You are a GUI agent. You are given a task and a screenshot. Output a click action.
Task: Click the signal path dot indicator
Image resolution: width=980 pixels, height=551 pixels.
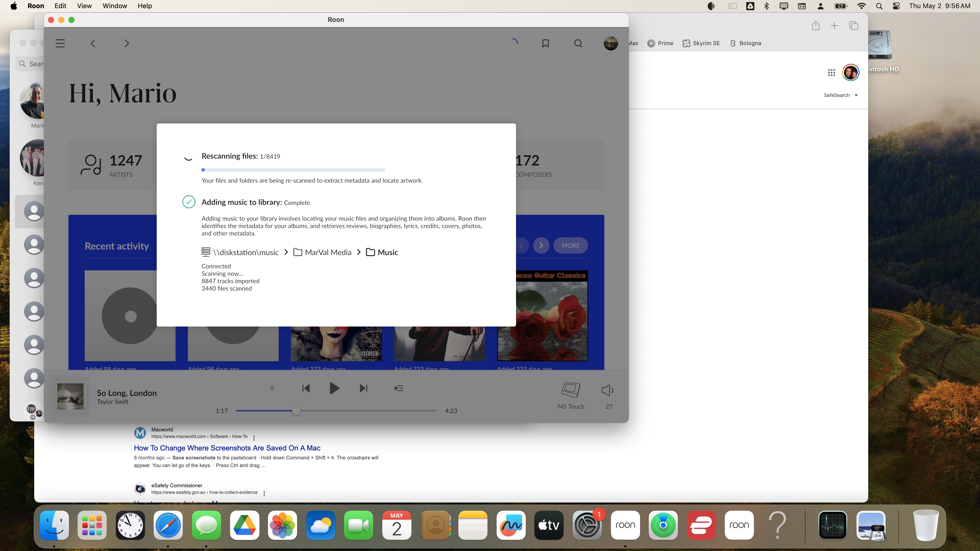[272, 388]
